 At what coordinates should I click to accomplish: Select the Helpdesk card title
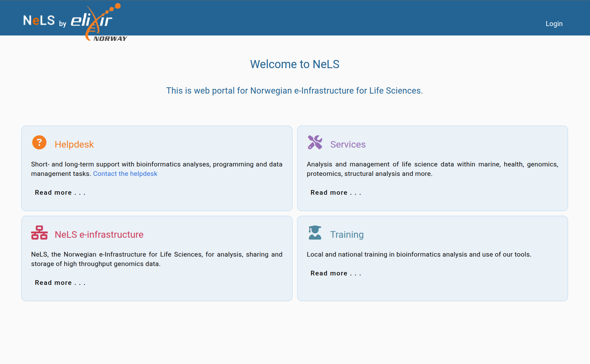[x=74, y=144]
